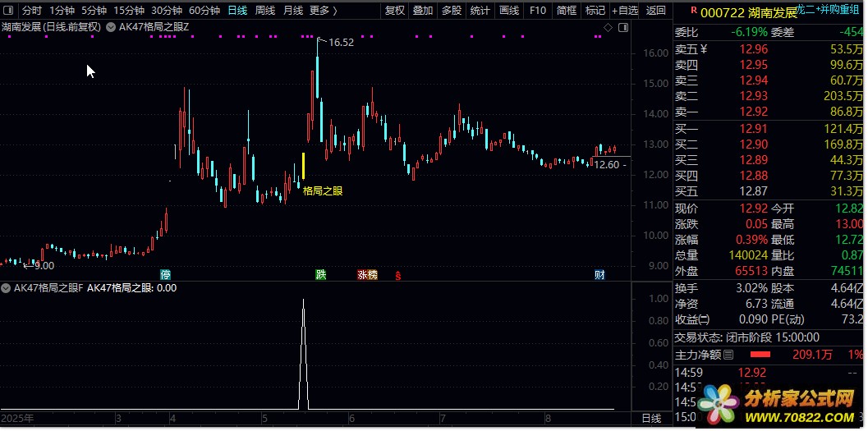Image resolution: width=868 pixels, height=431 pixels.
Task: Toggle the left sidebar panel icon
Action: click(8, 10)
